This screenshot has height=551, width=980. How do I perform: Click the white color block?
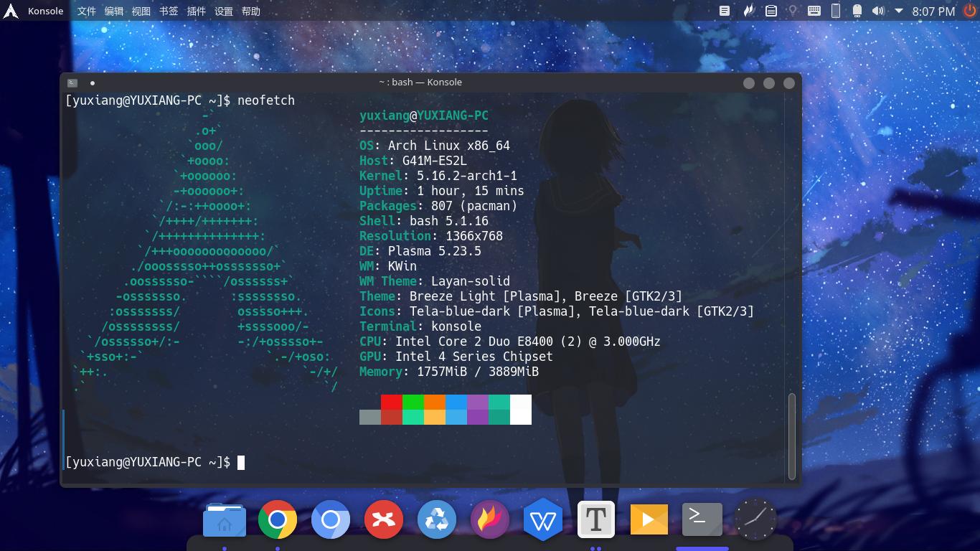(521, 409)
